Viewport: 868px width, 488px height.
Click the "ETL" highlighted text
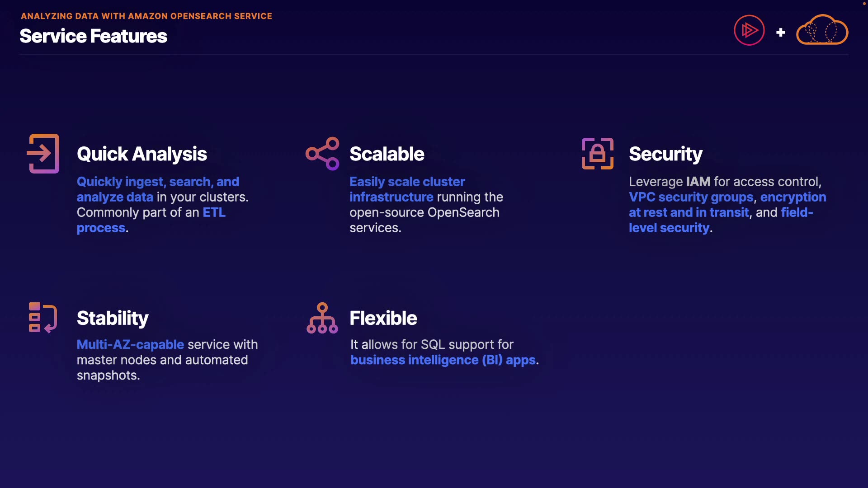(x=214, y=212)
